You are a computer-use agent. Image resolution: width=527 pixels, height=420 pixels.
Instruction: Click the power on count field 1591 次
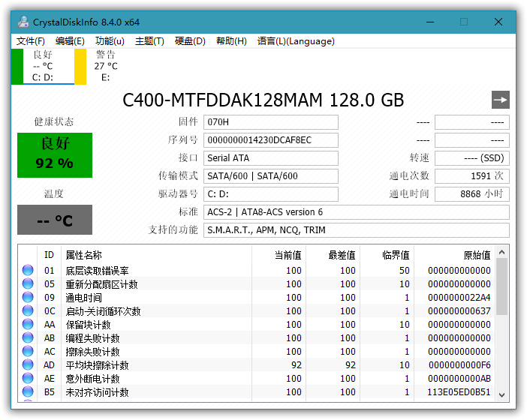point(472,176)
